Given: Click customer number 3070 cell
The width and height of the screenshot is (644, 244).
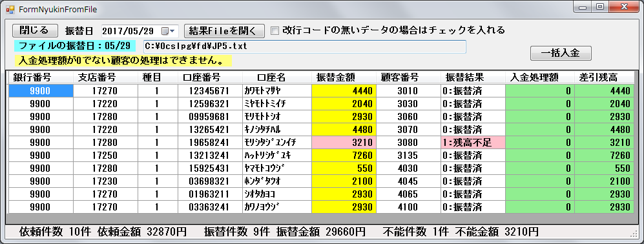Looking at the screenshot, I should (x=409, y=129).
